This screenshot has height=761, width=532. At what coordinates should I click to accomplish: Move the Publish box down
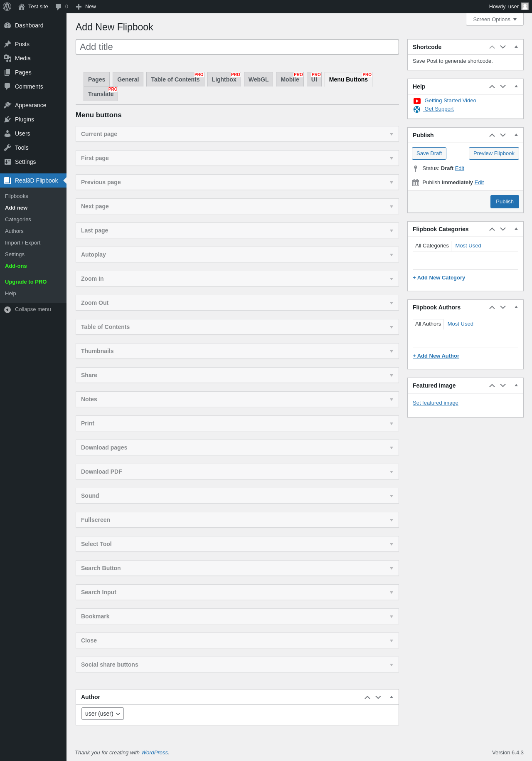tap(503, 135)
